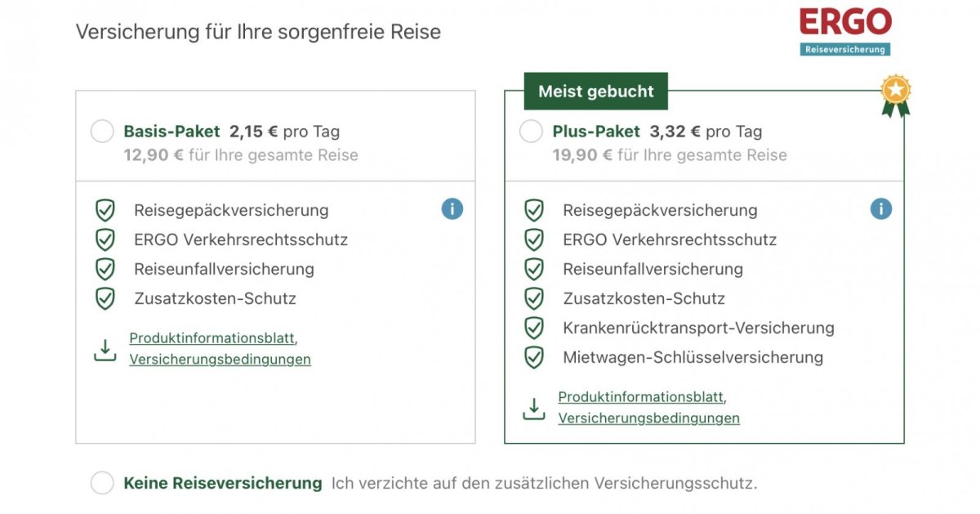Screen dimensions: 980x514
Task: Choose the Plus-Paket radio option
Action: [x=531, y=132]
